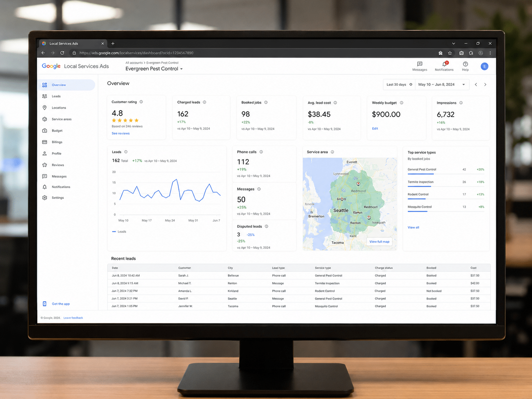The height and width of the screenshot is (399, 532).
Task: Click the Avg. lead cost info icon
Action: (x=335, y=103)
